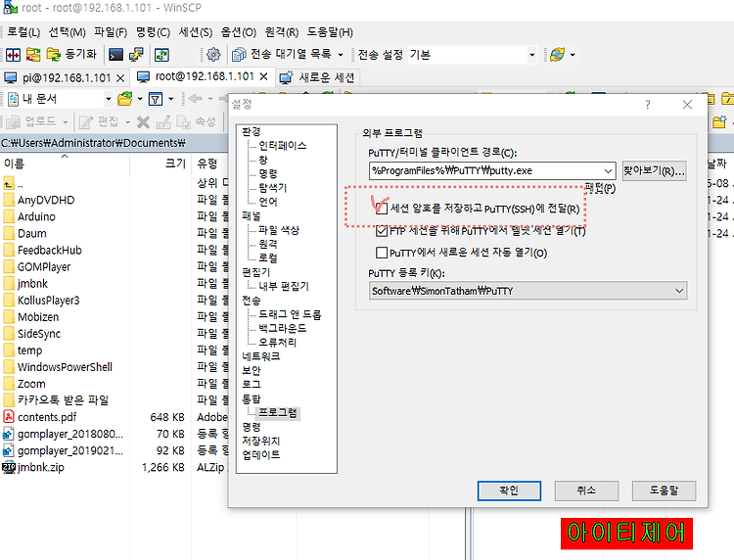Click the 업로드 upload toolbar button

[36, 121]
